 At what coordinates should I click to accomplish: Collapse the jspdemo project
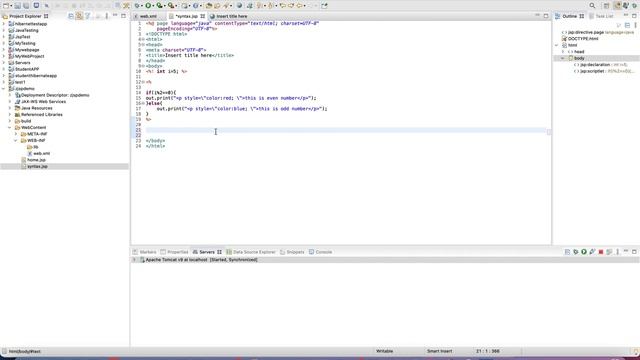[x=4, y=89]
